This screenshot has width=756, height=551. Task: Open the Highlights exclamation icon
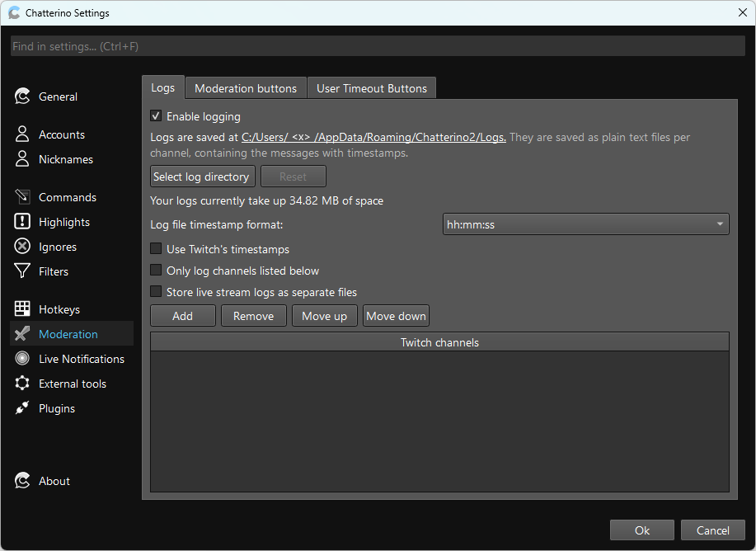click(x=22, y=221)
